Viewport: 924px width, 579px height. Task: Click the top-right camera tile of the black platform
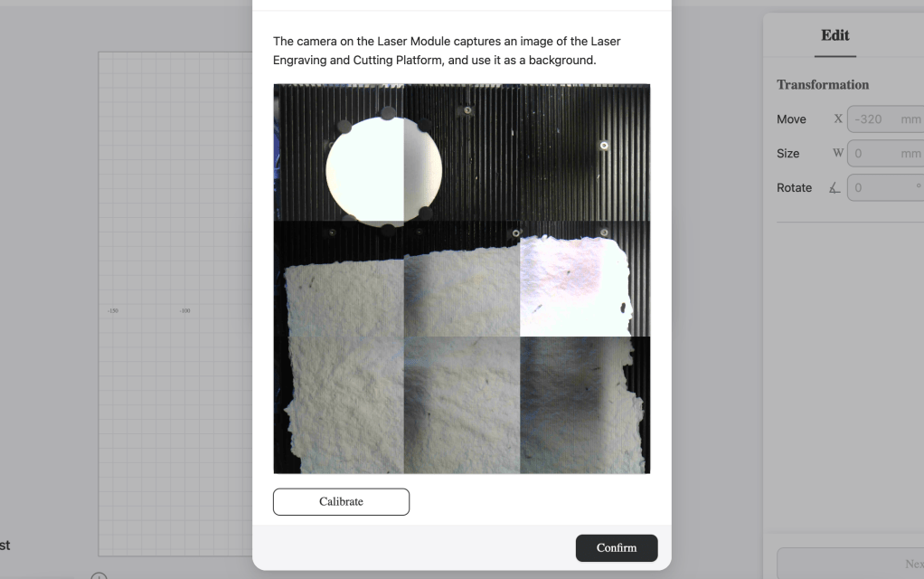pyautogui.click(x=585, y=152)
